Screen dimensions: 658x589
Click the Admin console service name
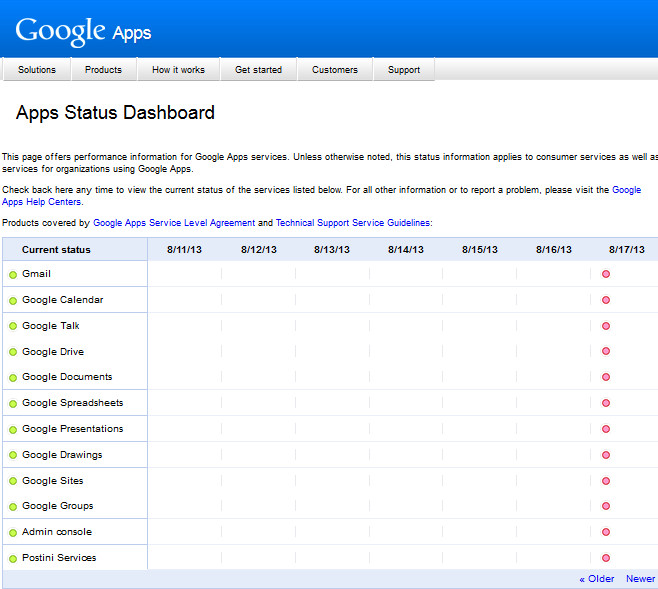click(57, 532)
